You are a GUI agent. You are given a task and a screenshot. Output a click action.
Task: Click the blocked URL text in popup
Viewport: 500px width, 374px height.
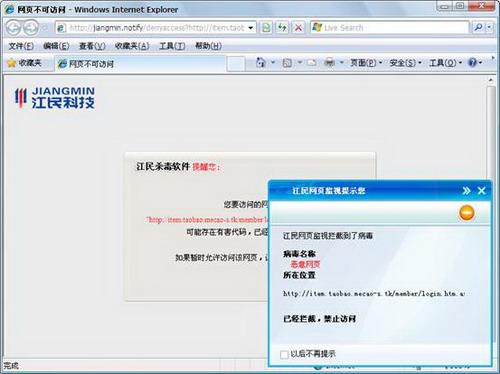(374, 294)
